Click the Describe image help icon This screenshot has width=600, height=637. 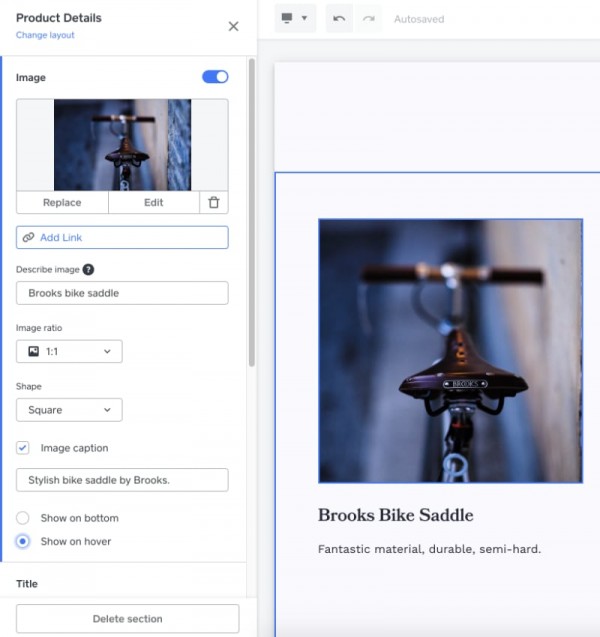click(88, 269)
